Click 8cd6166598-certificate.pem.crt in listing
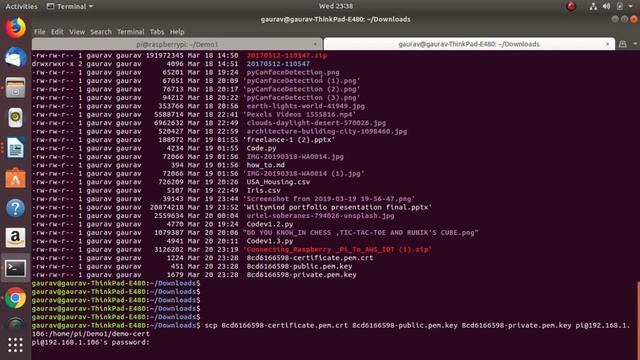 [310, 258]
